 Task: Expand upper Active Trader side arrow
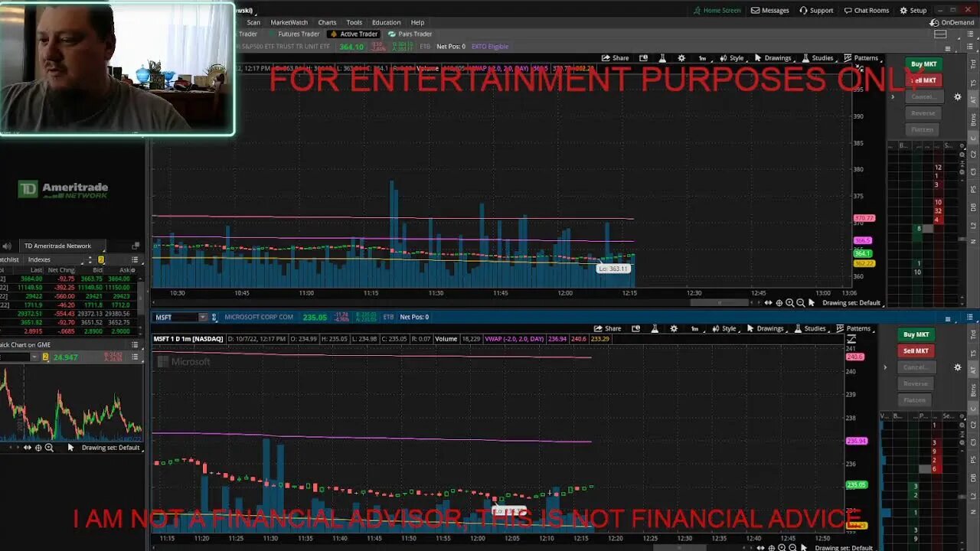(x=893, y=97)
